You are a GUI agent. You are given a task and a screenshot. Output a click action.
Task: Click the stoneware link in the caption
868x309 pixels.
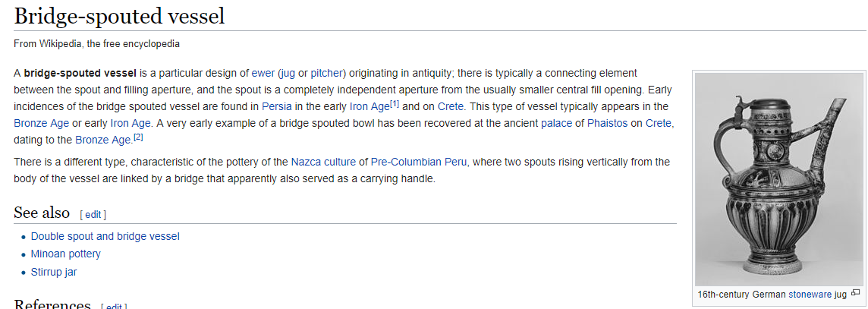tap(810, 293)
